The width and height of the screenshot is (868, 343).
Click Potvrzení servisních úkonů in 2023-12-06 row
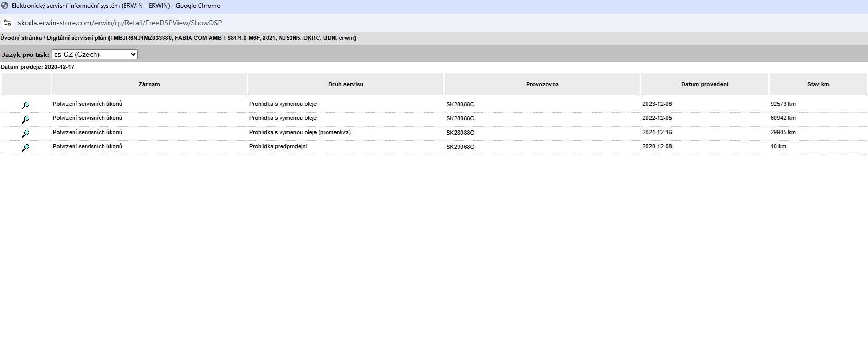click(87, 104)
